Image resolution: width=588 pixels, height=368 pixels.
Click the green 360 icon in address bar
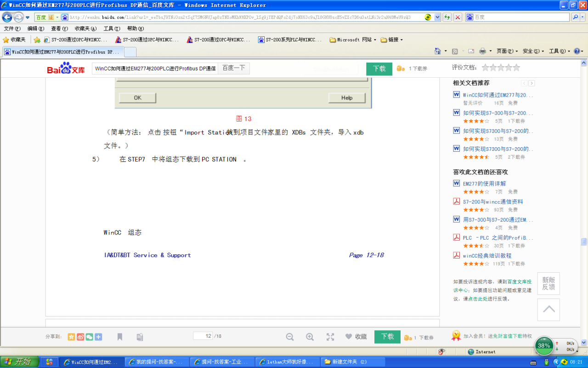[x=428, y=17]
